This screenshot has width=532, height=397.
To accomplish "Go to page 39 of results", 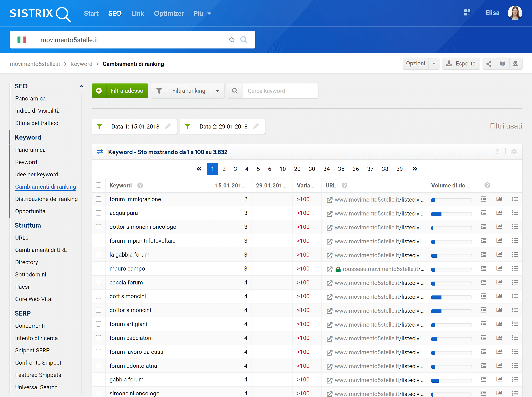I will pyautogui.click(x=399, y=169).
